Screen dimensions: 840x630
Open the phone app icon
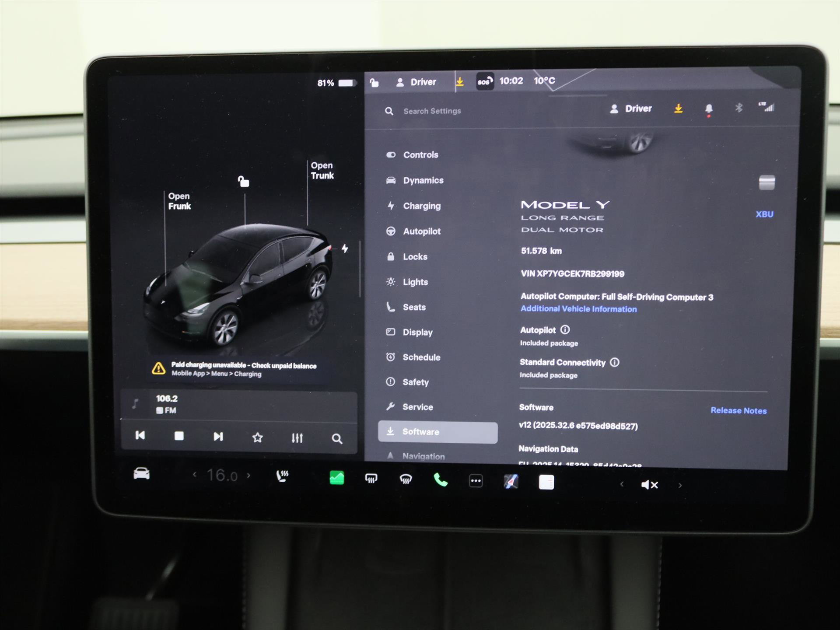(x=441, y=480)
